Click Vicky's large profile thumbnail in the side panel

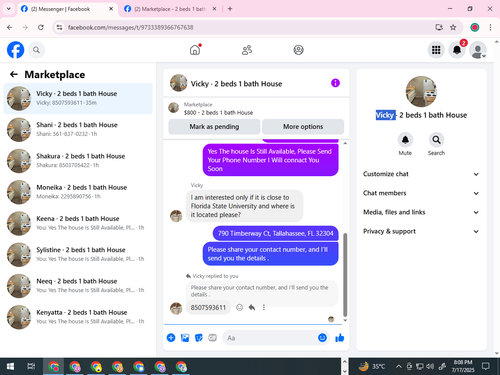(x=421, y=91)
